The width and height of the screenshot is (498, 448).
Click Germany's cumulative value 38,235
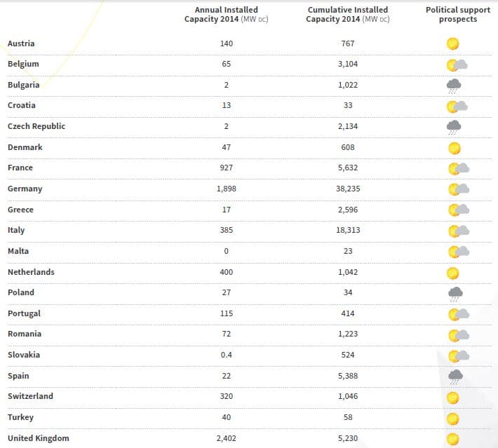(x=348, y=189)
